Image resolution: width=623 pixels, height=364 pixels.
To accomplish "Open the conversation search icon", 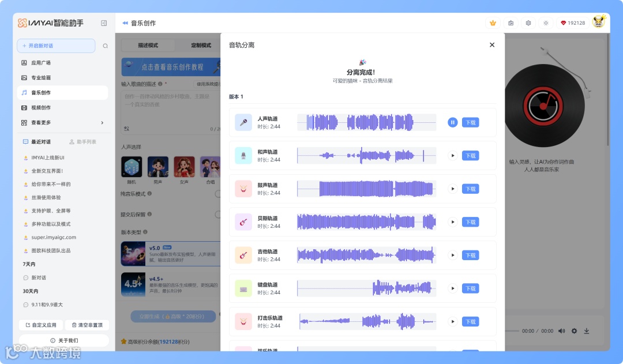I will pyautogui.click(x=106, y=46).
